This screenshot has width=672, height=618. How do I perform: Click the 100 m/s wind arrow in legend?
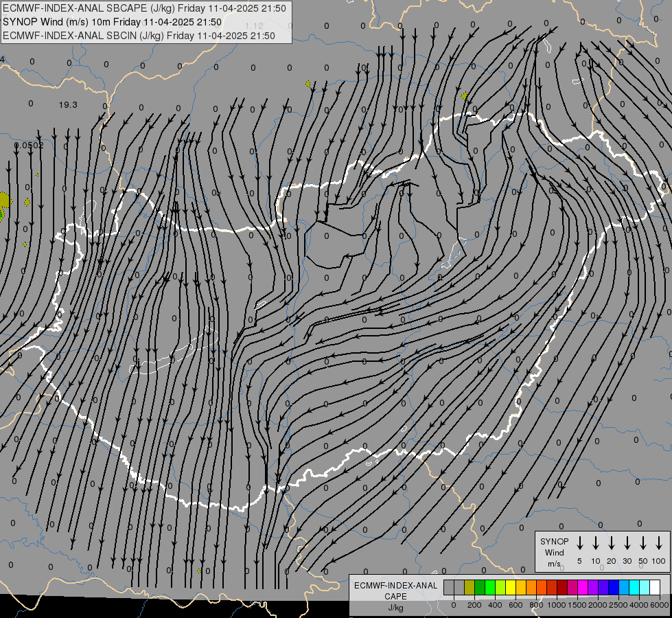coord(659,543)
